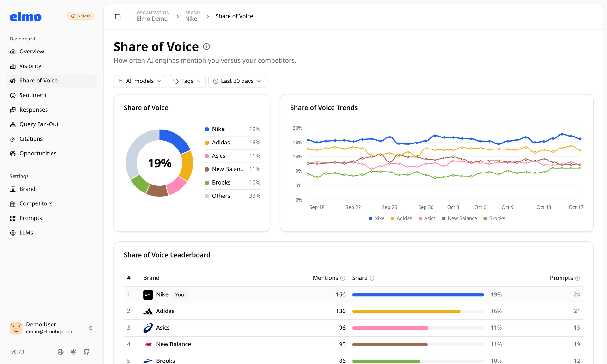Click the Share column info icon

click(372, 278)
